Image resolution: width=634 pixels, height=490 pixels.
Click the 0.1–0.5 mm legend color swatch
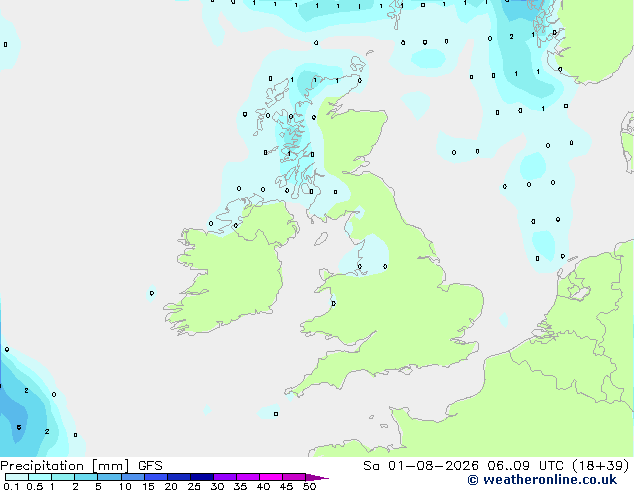[x=17, y=477]
